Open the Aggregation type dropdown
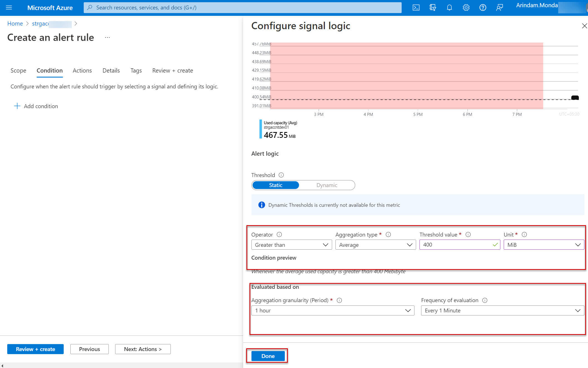This screenshot has width=588, height=368. tap(375, 245)
